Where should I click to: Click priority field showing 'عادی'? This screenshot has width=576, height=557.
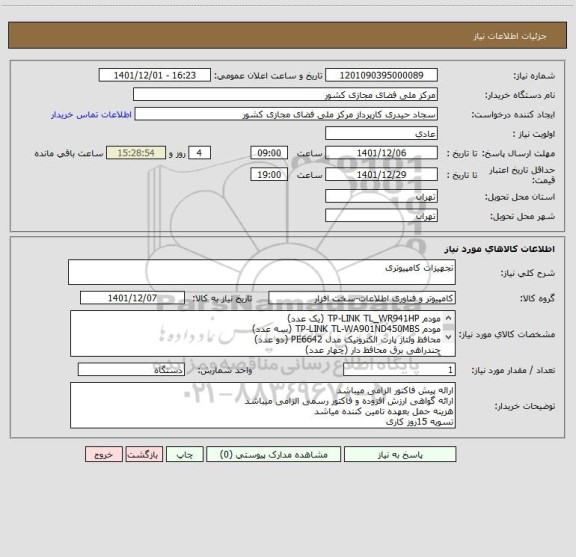[381, 134]
